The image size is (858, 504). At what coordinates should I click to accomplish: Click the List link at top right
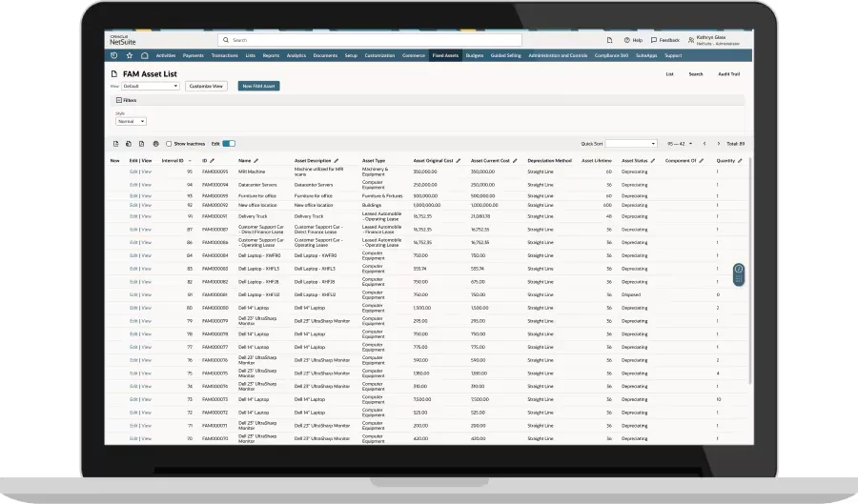pyautogui.click(x=670, y=74)
